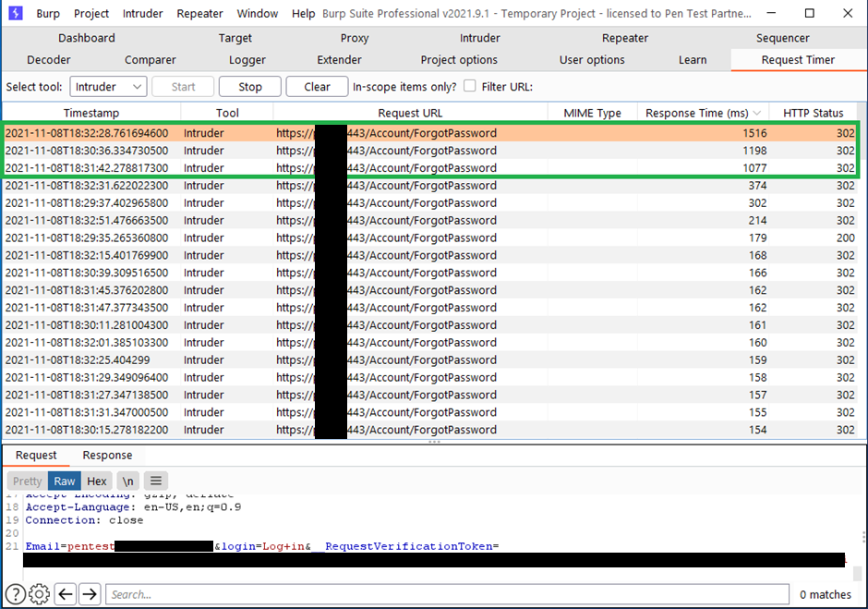
Task: Click the disabled Start button
Action: coord(183,87)
